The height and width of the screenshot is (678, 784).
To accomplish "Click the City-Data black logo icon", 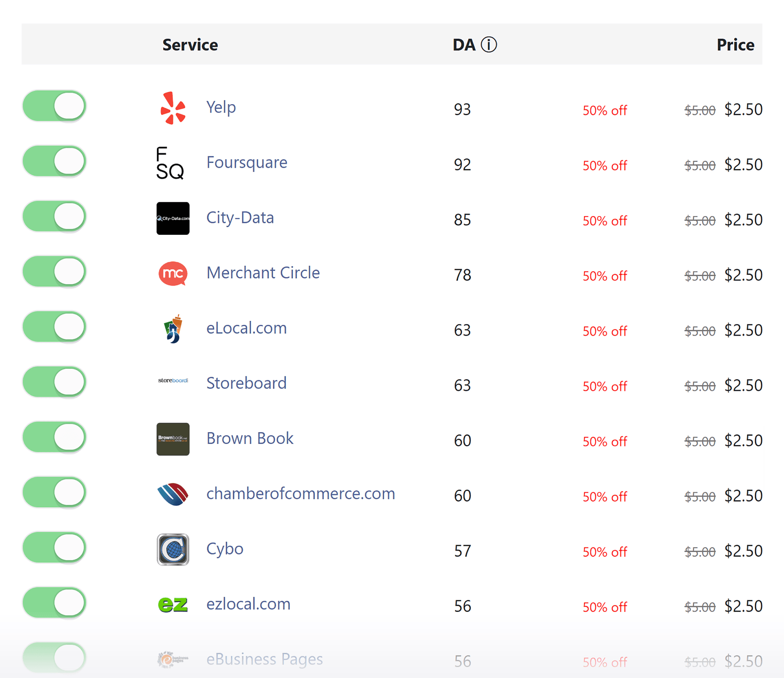I will pyautogui.click(x=173, y=219).
